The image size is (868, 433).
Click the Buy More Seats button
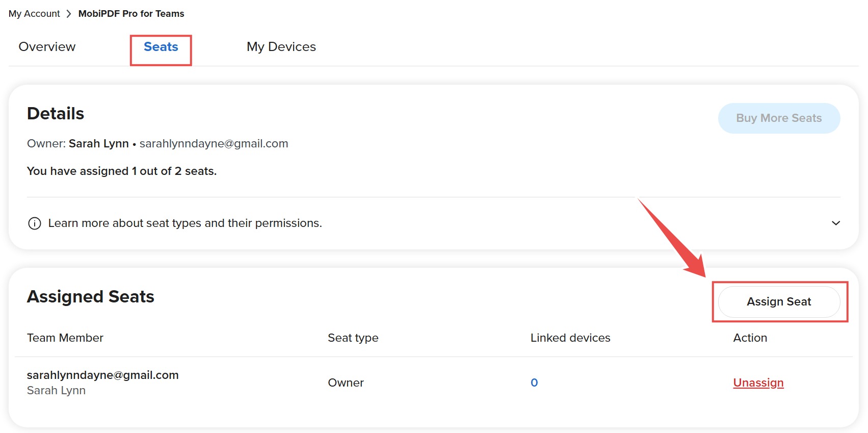[779, 118]
